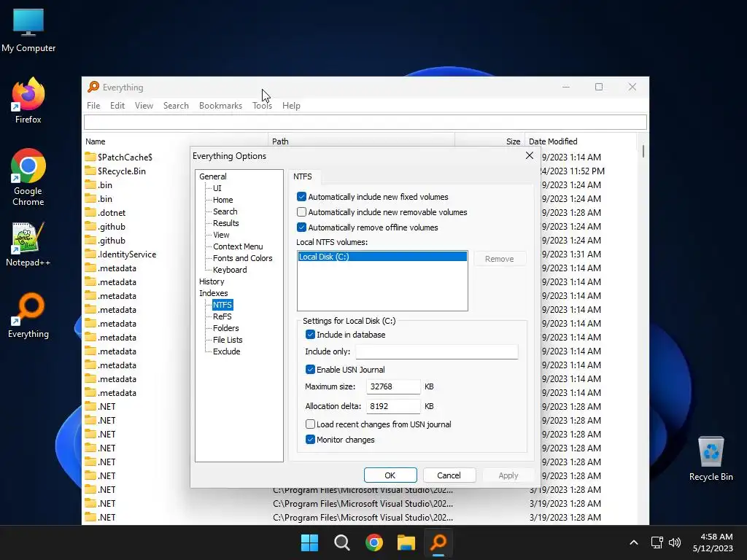The height and width of the screenshot is (560, 747).
Task: Click Cancel in Everything Options
Action: [449, 475]
